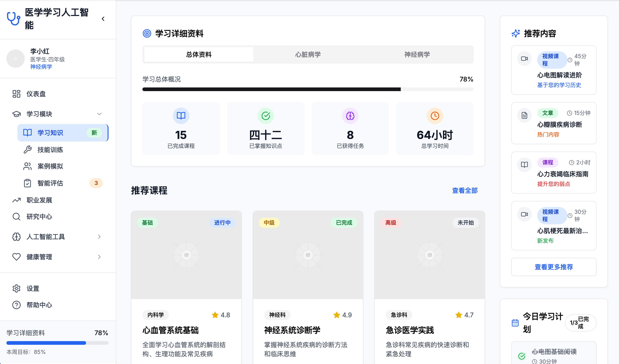Image resolution: width=619 pixels, height=364 pixels.
Task: Toggle completed check on 心电图基础阅读 task
Action: (x=521, y=356)
